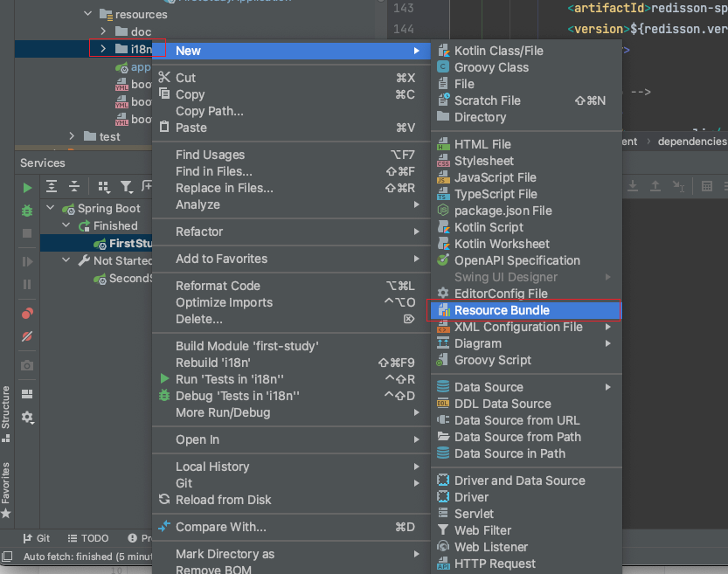Viewport: 728px width, 574px height.
Task: Run the selected Spring Boot service
Action: tap(26, 187)
